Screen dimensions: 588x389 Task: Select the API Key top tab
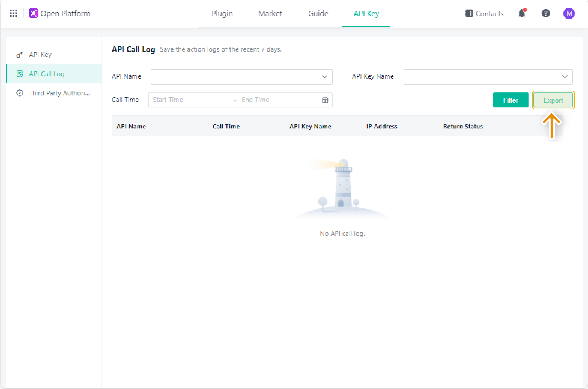366,13
